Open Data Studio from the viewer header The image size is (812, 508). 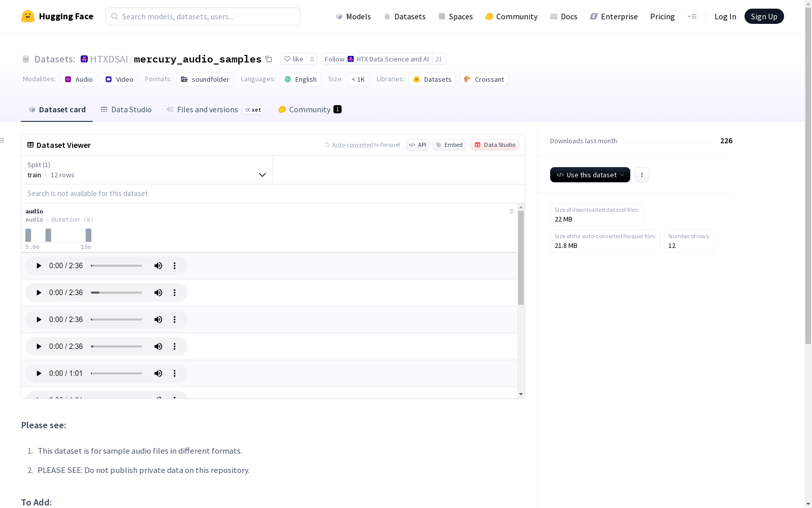tap(494, 145)
